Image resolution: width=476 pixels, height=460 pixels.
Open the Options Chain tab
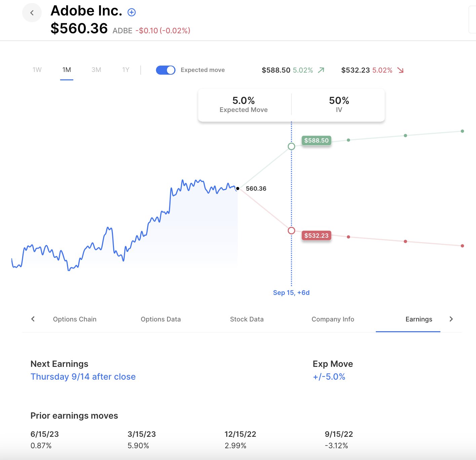point(75,319)
